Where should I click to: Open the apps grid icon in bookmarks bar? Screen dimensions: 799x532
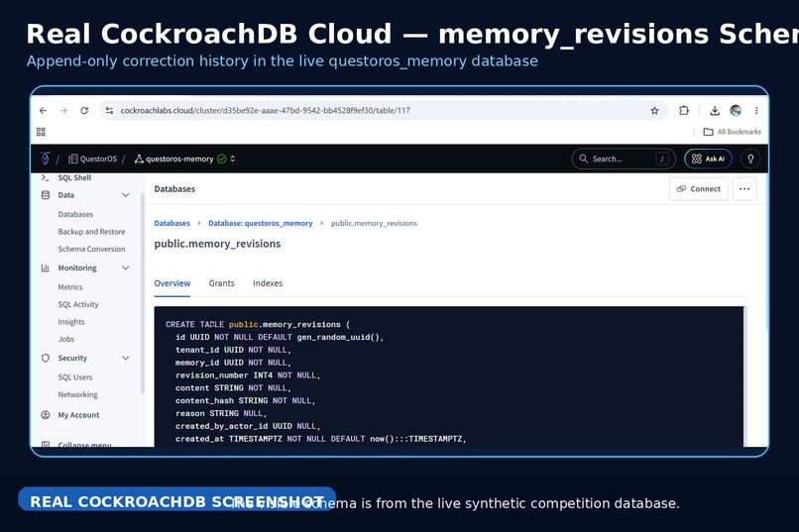tap(41, 132)
